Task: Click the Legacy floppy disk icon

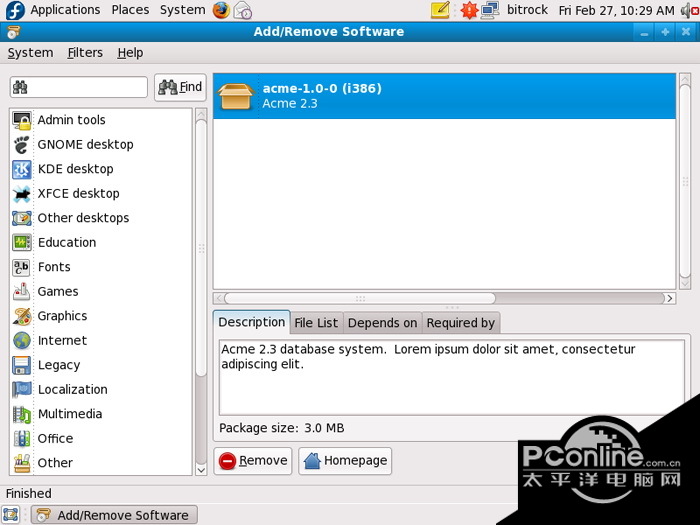Action: pyautogui.click(x=21, y=365)
